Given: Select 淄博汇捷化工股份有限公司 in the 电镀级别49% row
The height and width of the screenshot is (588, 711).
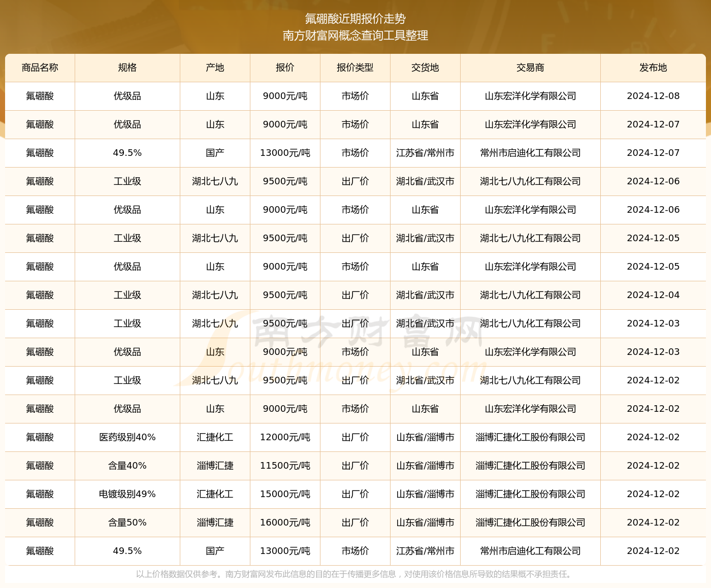Looking at the screenshot, I should tap(530, 494).
